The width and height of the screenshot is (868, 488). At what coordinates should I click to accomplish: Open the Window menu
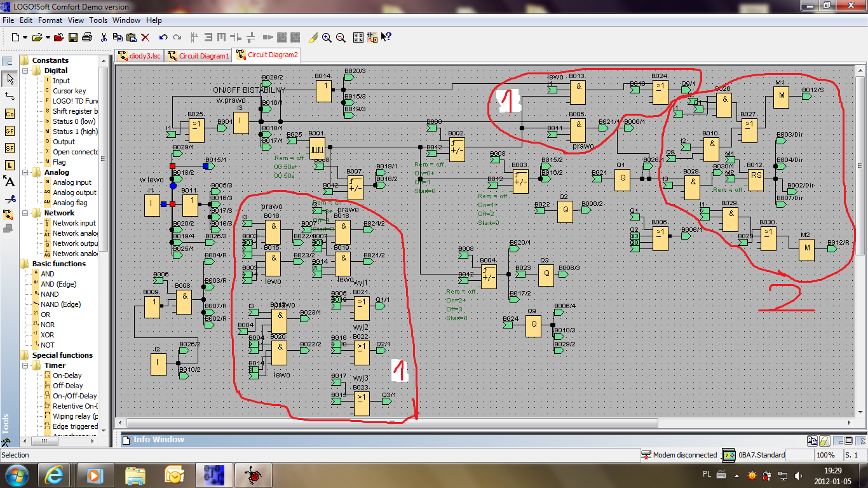coord(126,20)
